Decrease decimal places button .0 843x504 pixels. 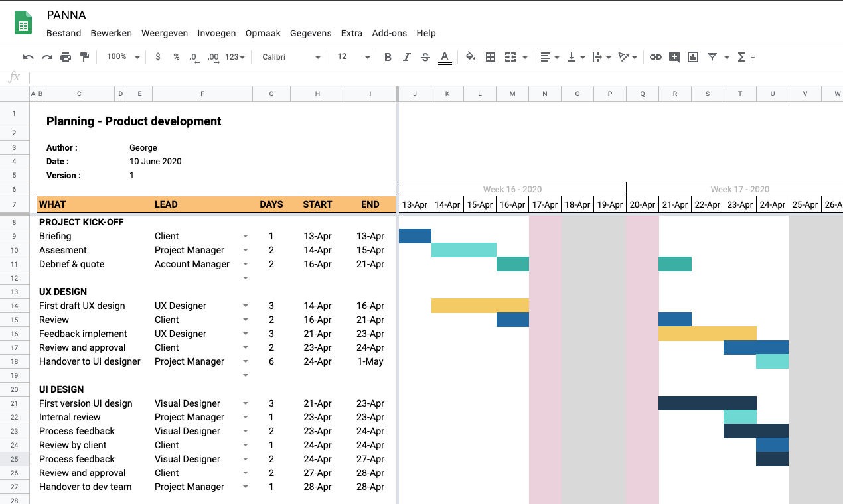click(194, 58)
